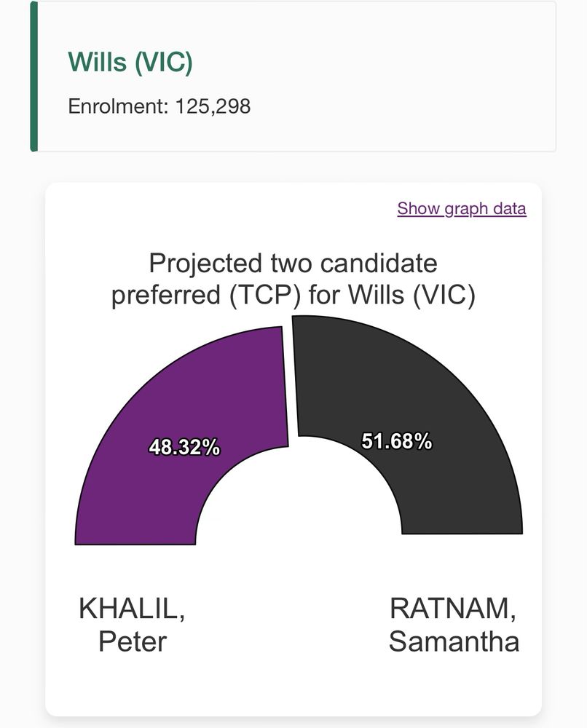Tap the 48.32% percentage label
587x728 pixels.
pos(184,448)
